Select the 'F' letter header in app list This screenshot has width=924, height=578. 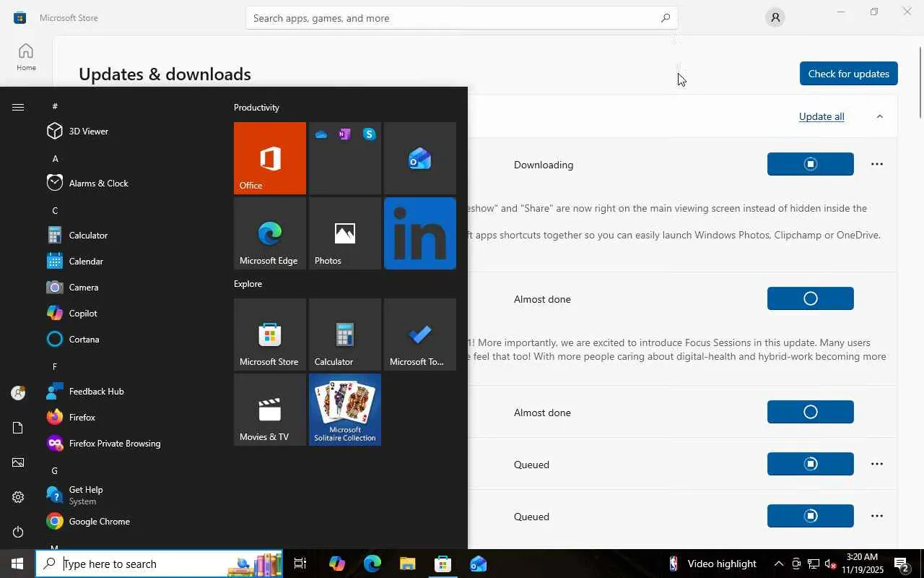click(55, 366)
